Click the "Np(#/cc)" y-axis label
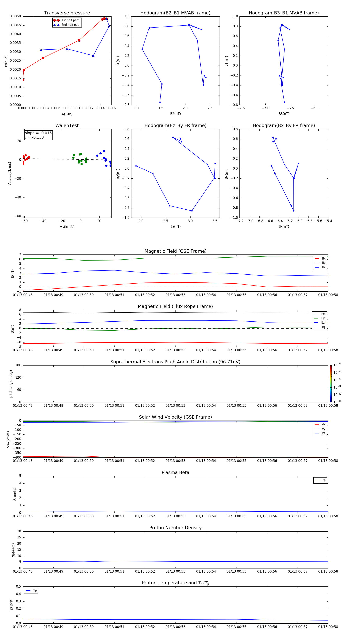 point(13,550)
